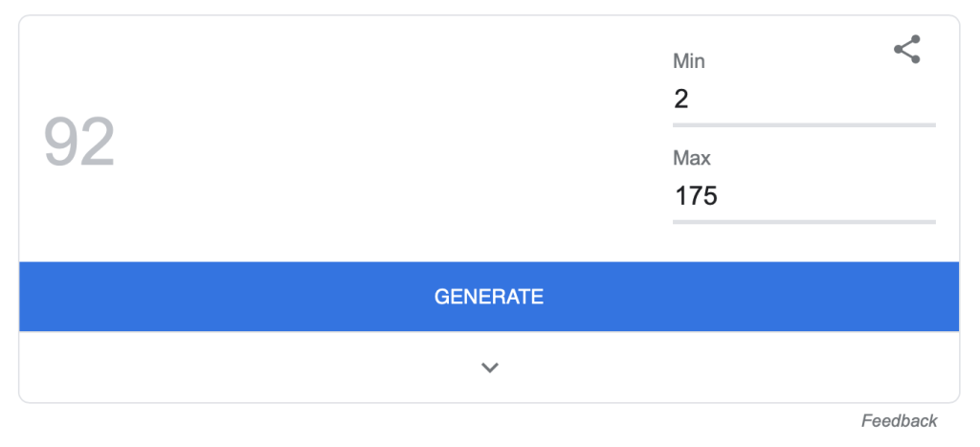Select the digit 9 of the result
This screenshot has height=447, width=980.
coord(60,142)
